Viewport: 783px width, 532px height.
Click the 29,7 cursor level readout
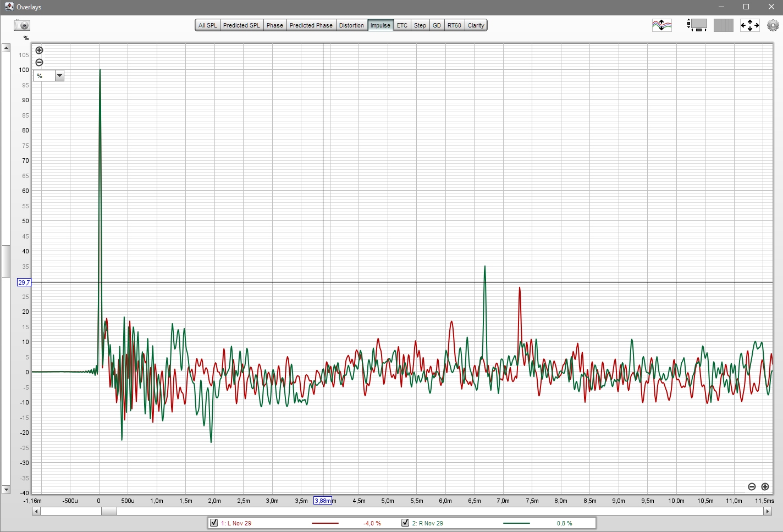pos(24,282)
